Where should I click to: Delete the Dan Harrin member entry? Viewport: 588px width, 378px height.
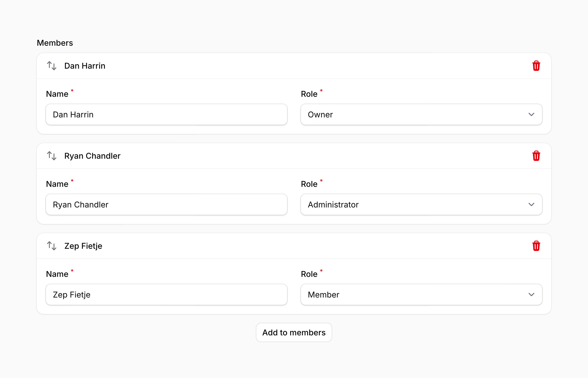pos(536,66)
